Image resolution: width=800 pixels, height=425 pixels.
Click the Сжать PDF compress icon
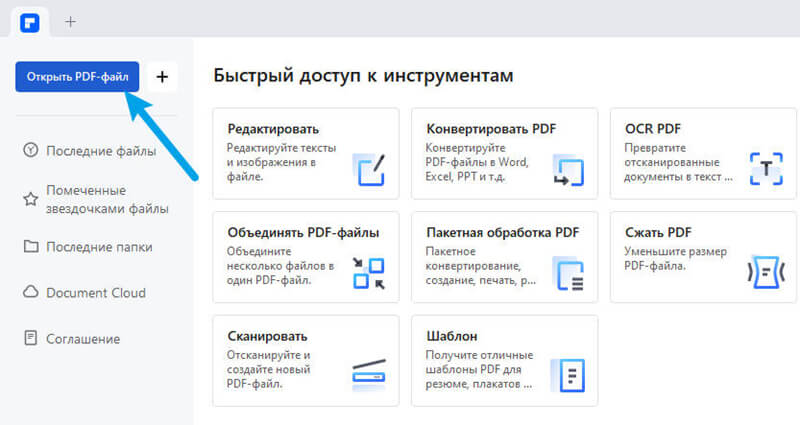[765, 273]
